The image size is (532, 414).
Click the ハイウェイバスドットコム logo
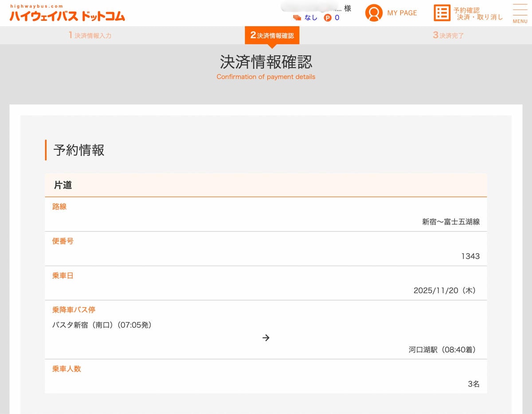[67, 13]
